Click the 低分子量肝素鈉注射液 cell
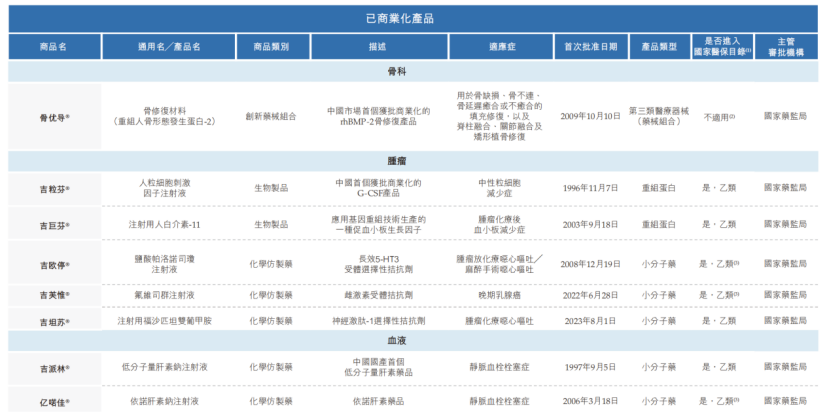This screenshot has height=419, width=830. point(165,367)
